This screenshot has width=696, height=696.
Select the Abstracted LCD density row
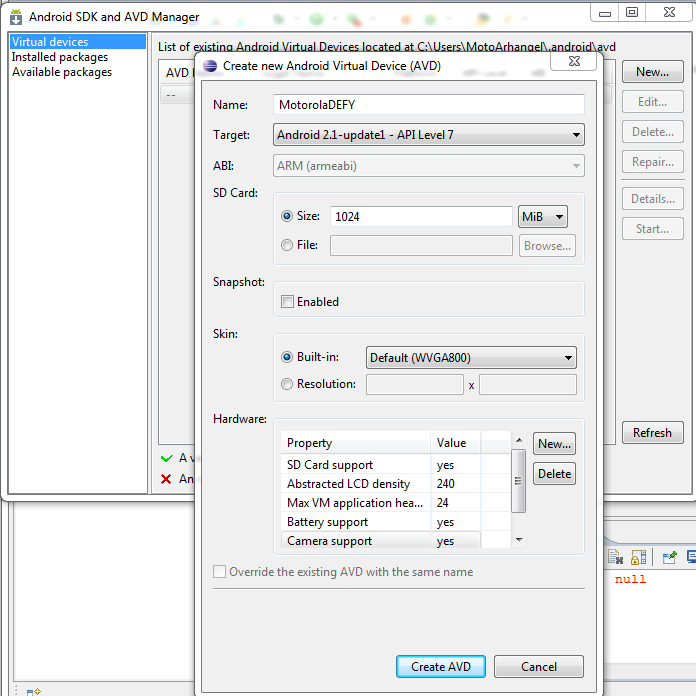coord(395,484)
